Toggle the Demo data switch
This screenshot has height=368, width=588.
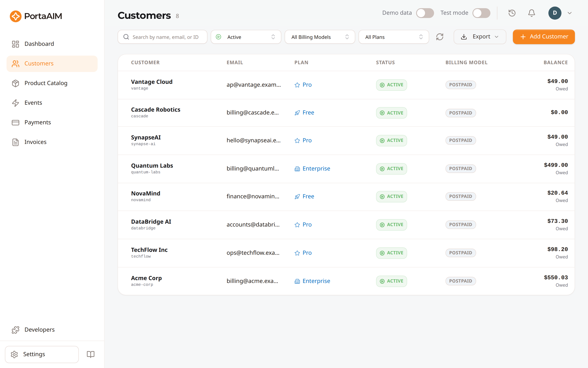(x=425, y=13)
